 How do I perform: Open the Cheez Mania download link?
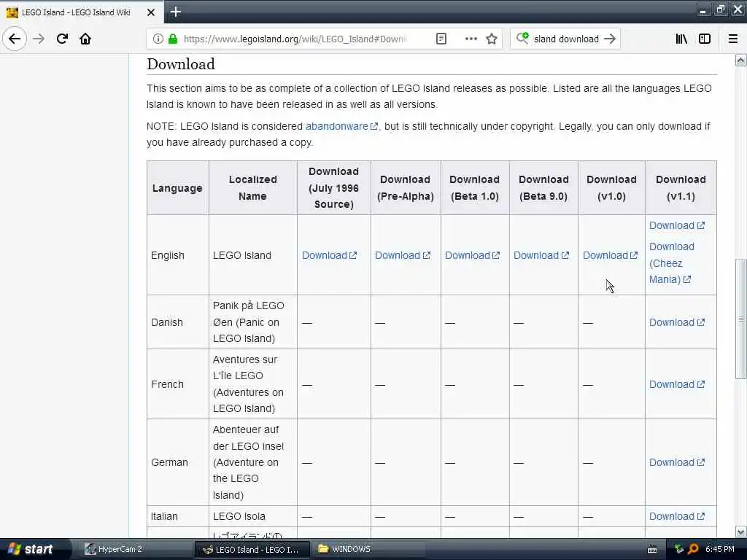(671, 262)
